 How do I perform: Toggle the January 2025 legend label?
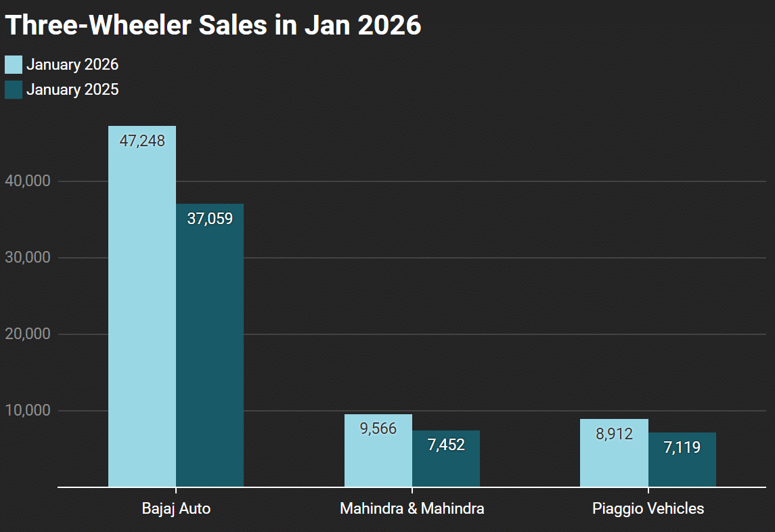pos(72,90)
